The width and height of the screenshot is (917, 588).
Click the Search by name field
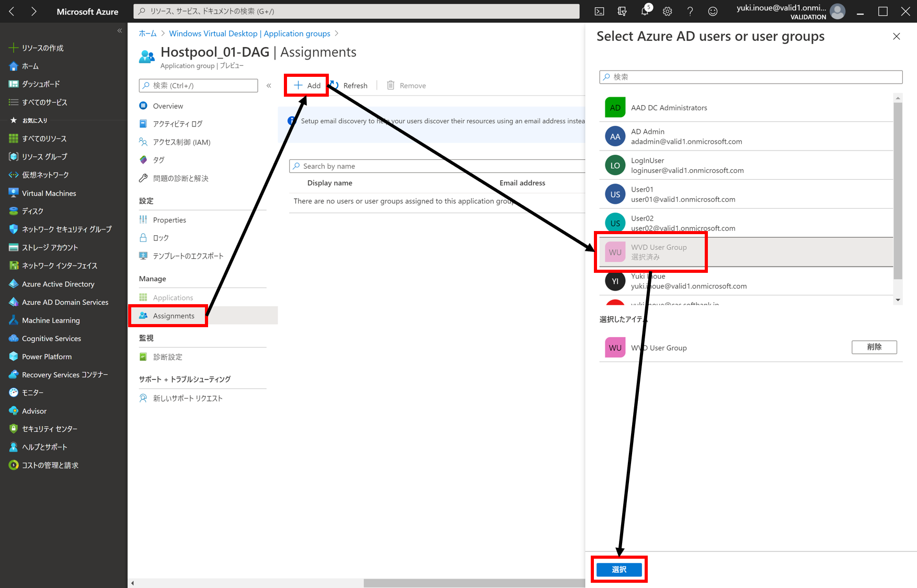point(437,166)
